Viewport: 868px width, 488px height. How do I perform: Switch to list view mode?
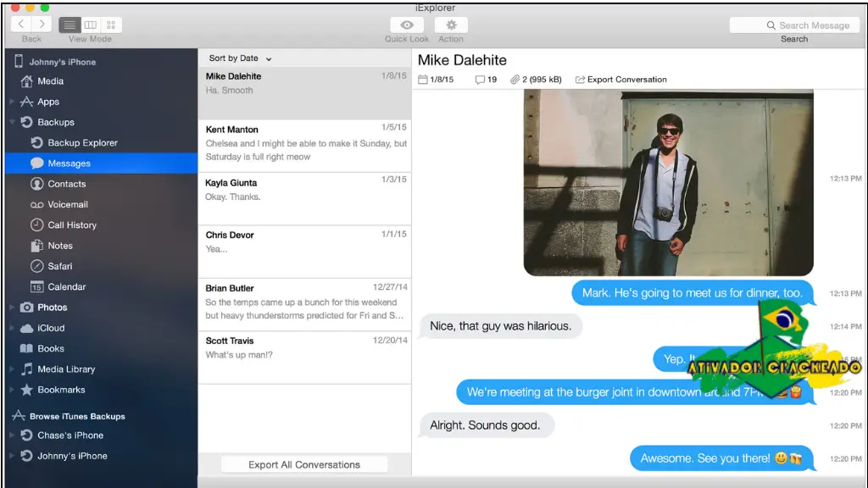tap(70, 25)
